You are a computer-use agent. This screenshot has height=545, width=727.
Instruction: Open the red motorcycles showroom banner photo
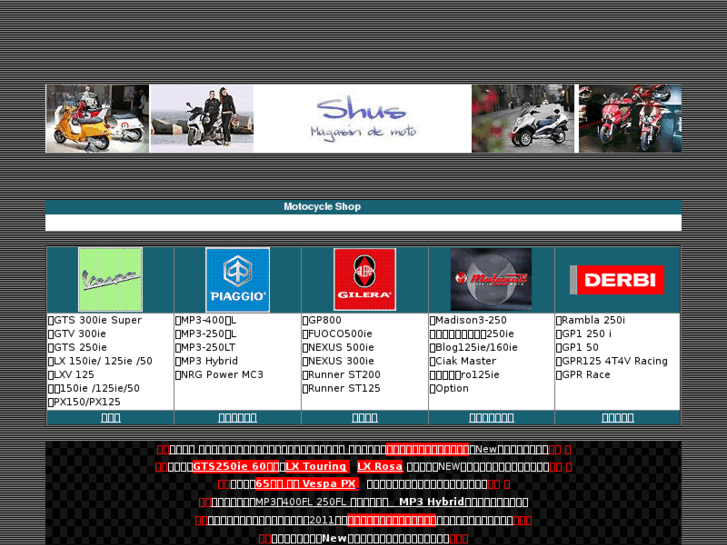pos(630,119)
